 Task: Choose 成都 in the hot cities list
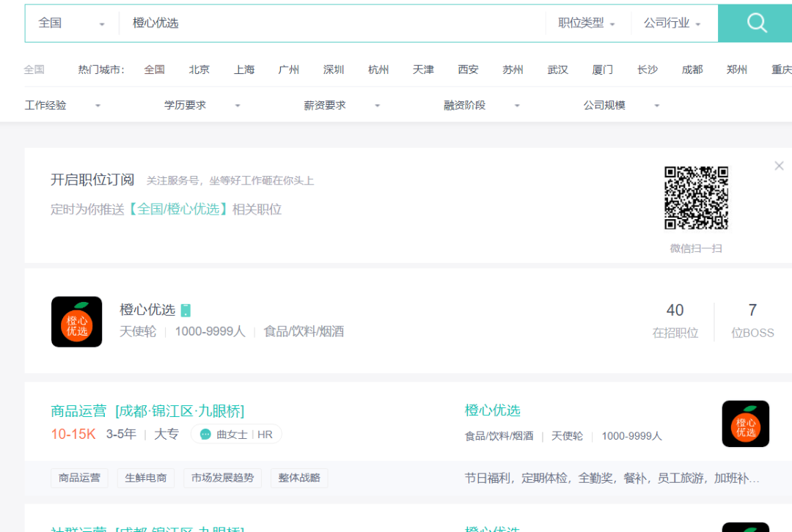[692, 70]
